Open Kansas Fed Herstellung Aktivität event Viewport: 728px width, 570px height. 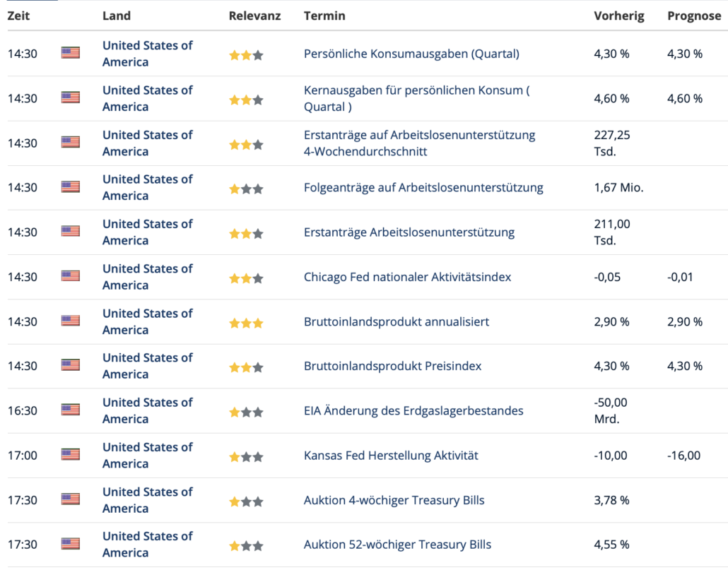coord(391,456)
